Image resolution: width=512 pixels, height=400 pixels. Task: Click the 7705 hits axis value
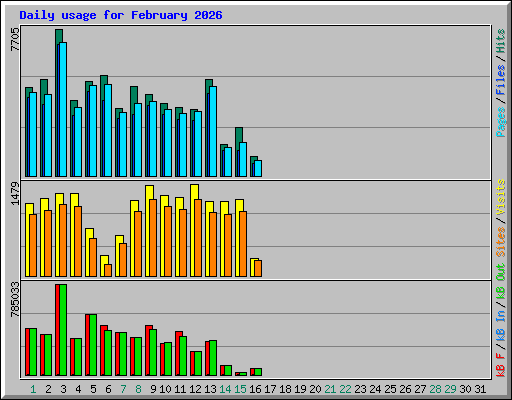tap(15, 39)
